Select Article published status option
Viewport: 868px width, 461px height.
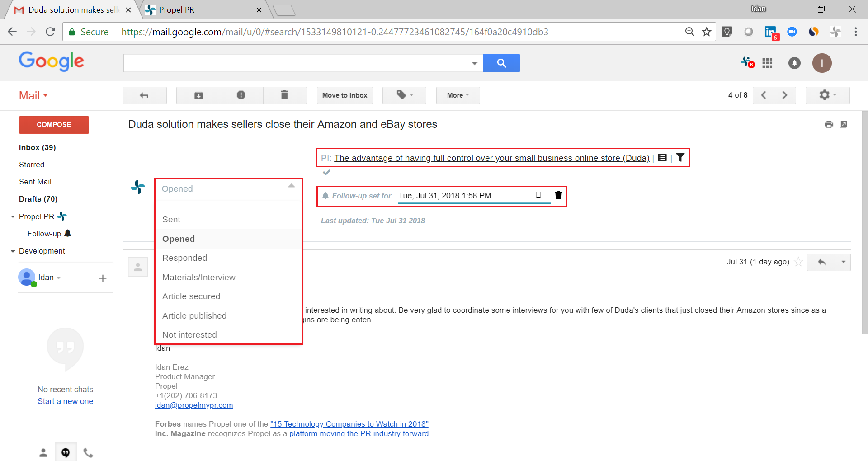tap(228, 316)
